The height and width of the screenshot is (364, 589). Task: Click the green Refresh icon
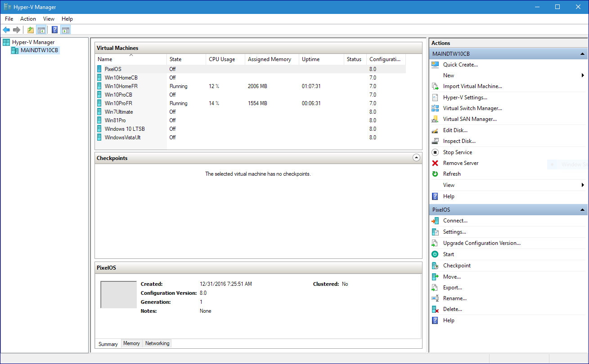(x=435, y=174)
